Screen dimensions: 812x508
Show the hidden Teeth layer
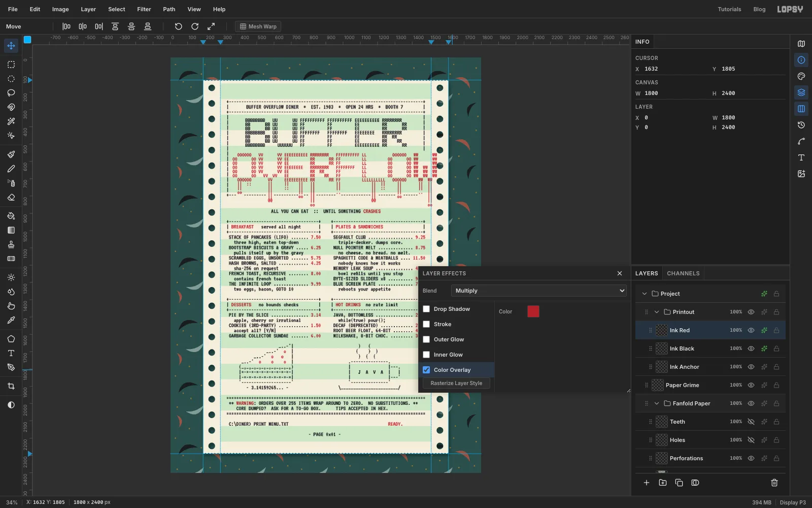click(x=751, y=422)
